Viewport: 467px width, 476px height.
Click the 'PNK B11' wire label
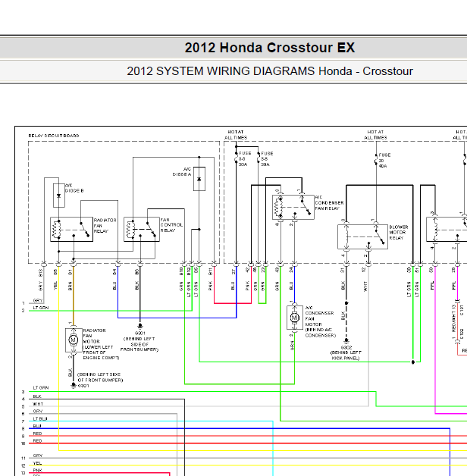[211, 279]
